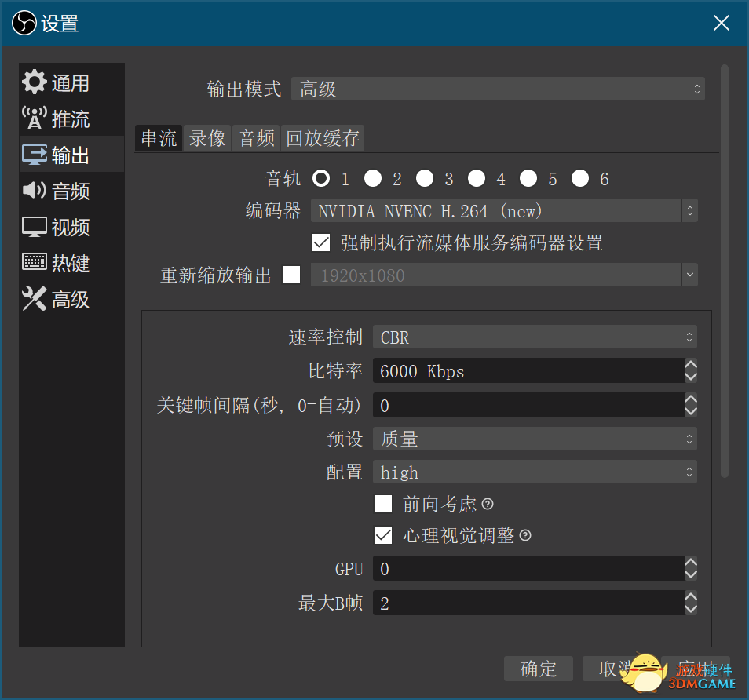Screen dimensions: 749x700
Task: Click the 输出 output monitor icon
Action: (35, 155)
